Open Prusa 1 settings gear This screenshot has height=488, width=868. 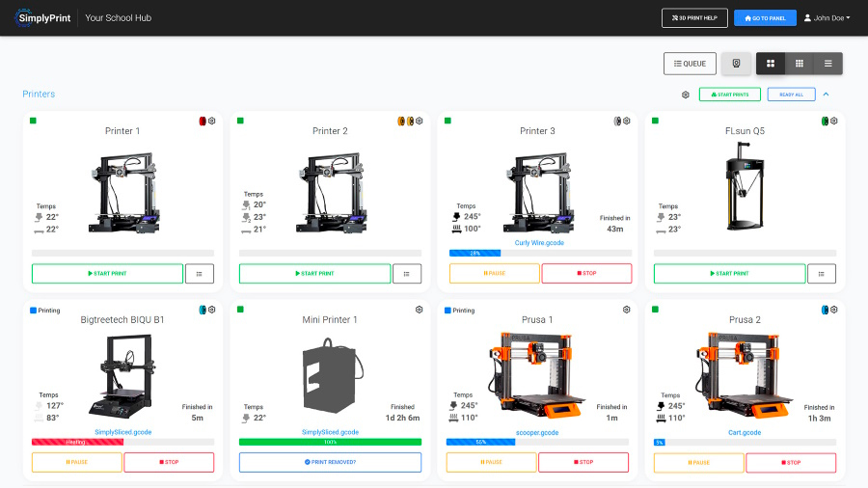pyautogui.click(x=627, y=310)
